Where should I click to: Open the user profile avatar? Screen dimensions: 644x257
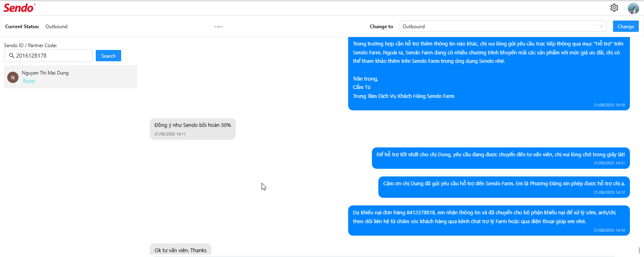point(634,8)
